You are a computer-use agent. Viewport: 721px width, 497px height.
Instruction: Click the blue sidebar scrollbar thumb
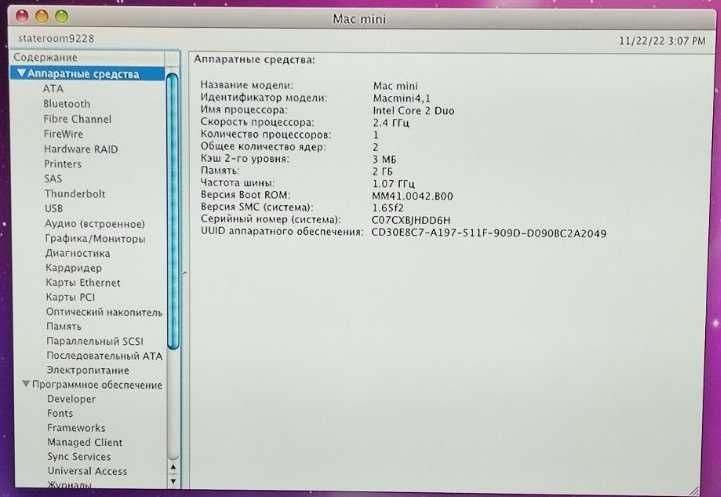pos(172,211)
